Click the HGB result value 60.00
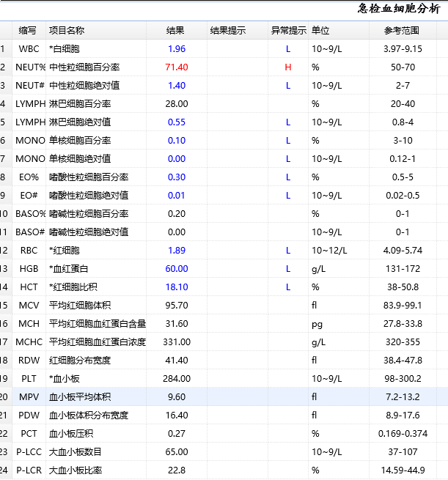The width and height of the screenshot is (448, 480). coord(177,269)
